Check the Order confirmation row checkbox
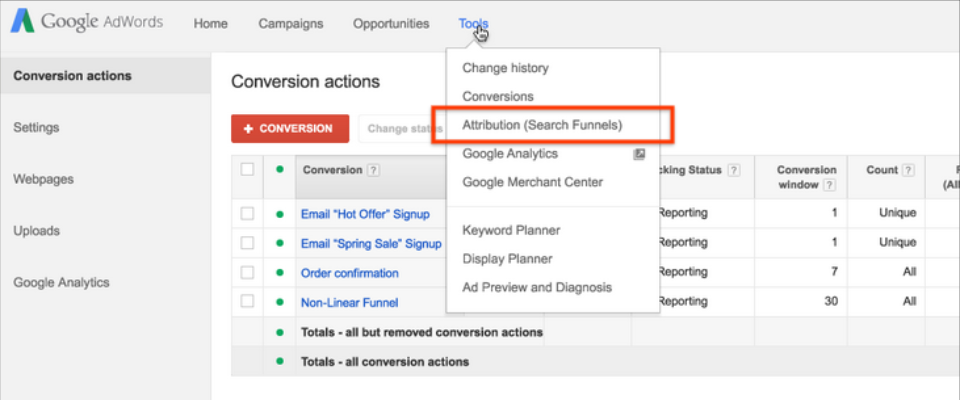The height and width of the screenshot is (400, 960). [247, 273]
